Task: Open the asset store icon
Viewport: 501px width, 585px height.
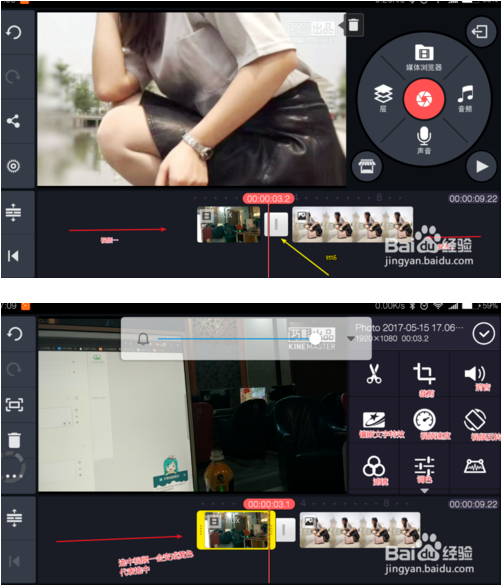Action: 367,166
